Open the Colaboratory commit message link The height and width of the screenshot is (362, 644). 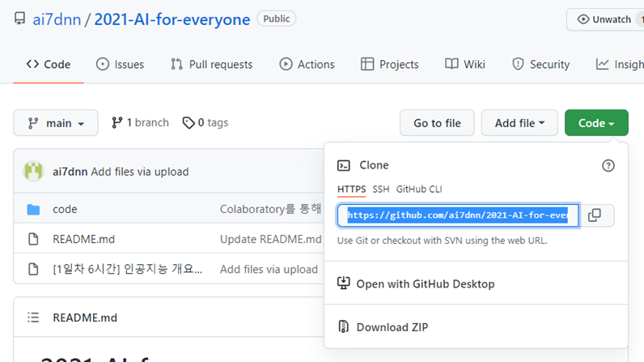click(270, 209)
